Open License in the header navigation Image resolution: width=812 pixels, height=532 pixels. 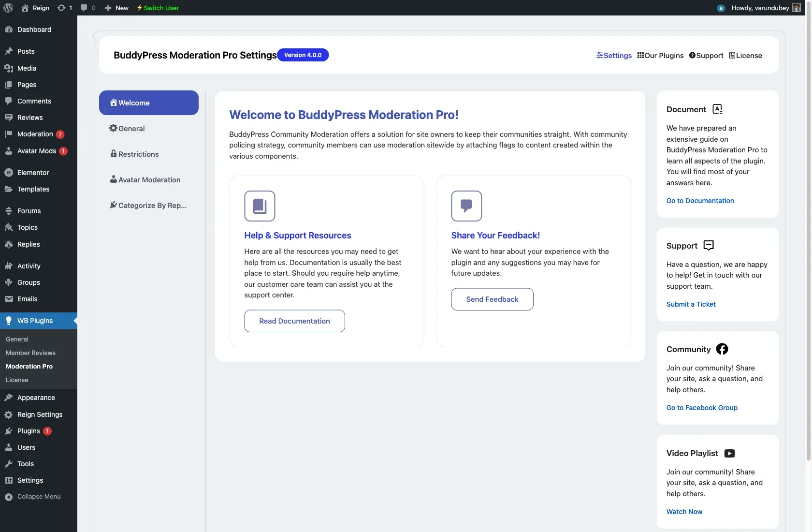click(x=746, y=55)
